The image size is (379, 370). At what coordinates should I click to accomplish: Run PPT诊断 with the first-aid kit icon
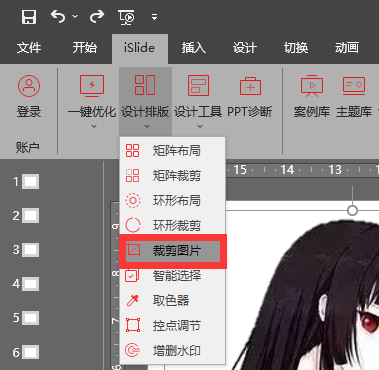tap(250, 86)
